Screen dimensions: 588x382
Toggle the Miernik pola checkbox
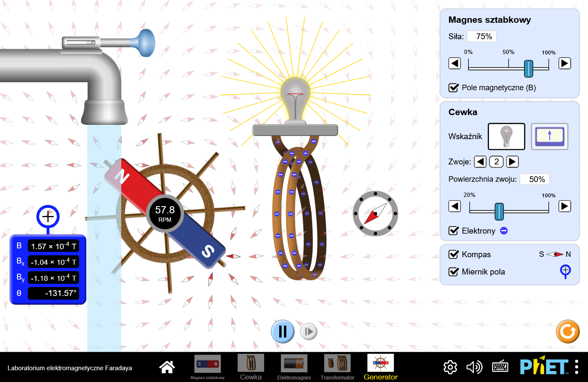pos(454,272)
